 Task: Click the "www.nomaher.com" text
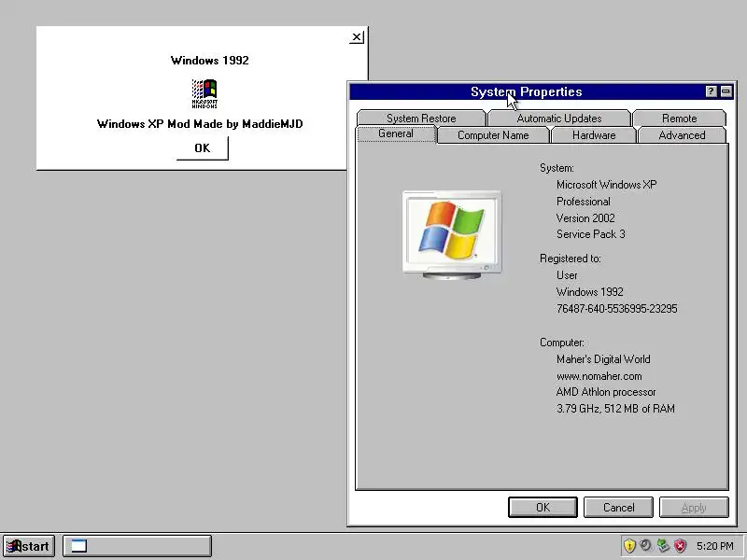point(599,376)
